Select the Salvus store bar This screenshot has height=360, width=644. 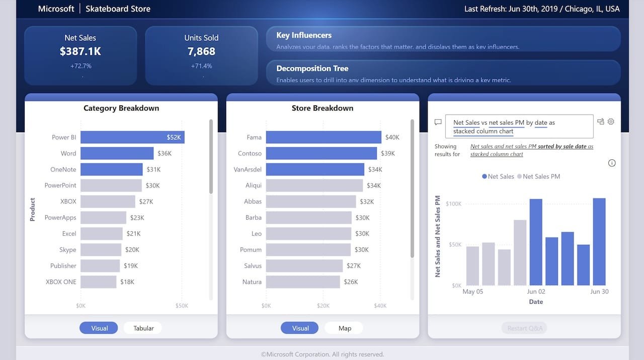(x=304, y=266)
